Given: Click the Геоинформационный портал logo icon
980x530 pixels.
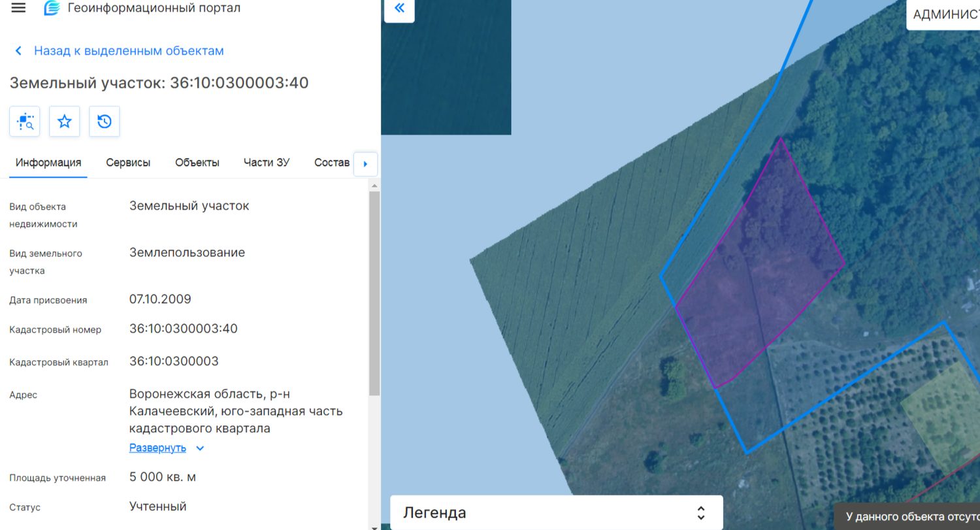Looking at the screenshot, I should coord(52,8).
